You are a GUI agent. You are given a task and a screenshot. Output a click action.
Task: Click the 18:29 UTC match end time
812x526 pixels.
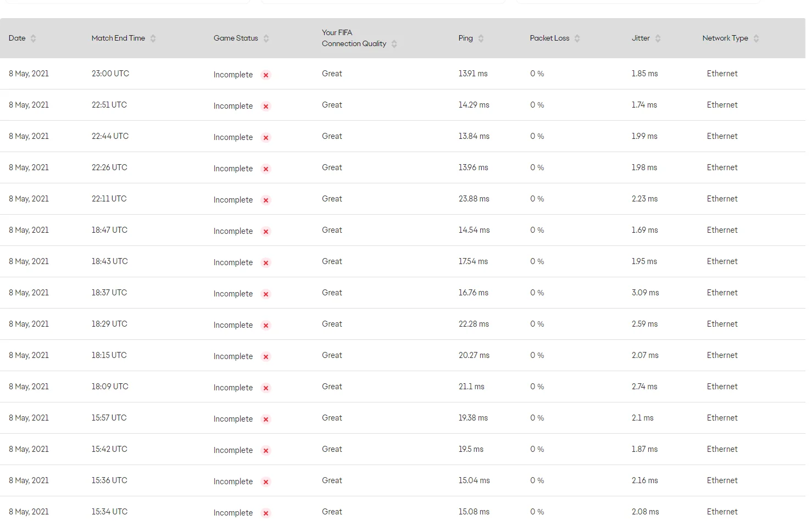tap(109, 324)
